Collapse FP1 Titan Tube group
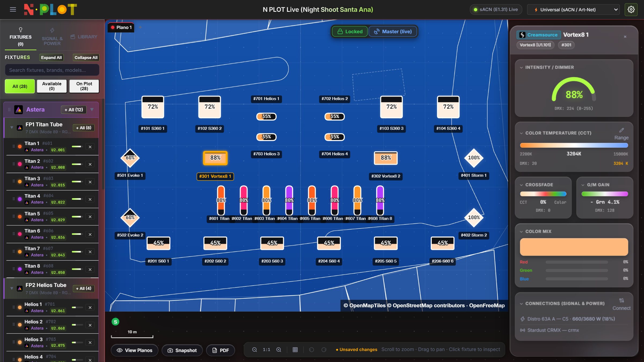Image resolution: width=644 pixels, height=362 pixels. 12,128
